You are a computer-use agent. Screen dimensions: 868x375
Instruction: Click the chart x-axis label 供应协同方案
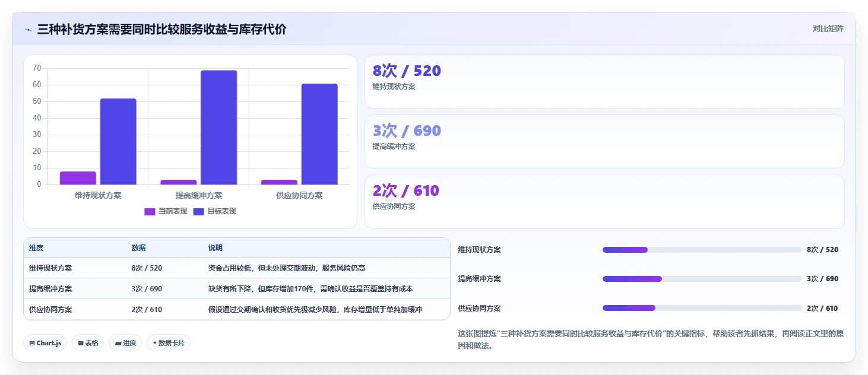[x=299, y=195]
